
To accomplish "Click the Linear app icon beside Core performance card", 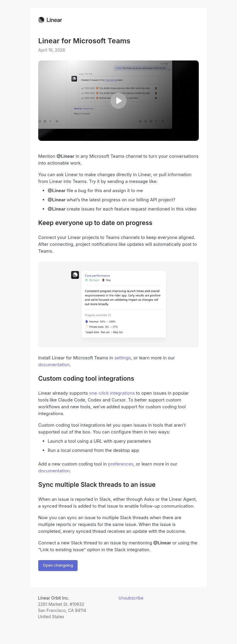I will 75,275.
